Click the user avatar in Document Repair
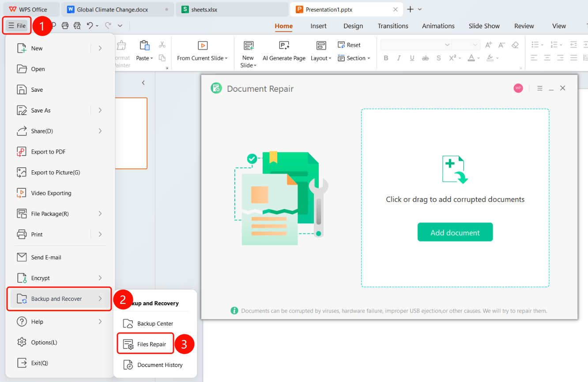 (x=518, y=88)
